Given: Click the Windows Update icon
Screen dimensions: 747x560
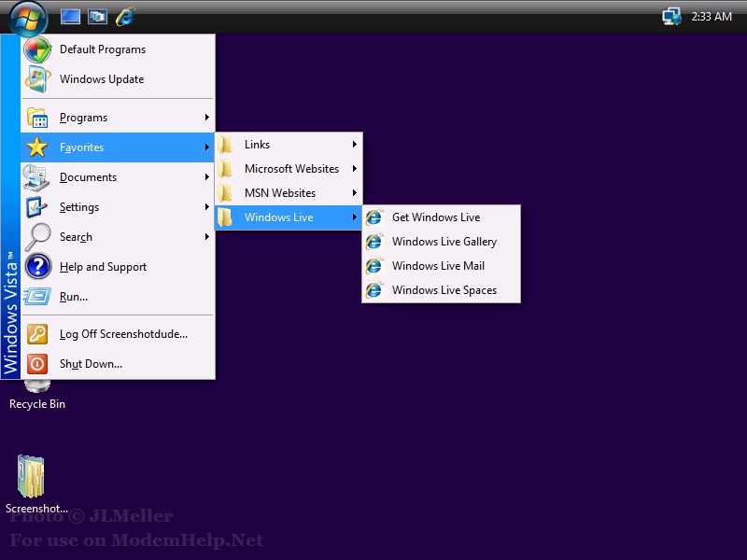Looking at the screenshot, I should pyautogui.click(x=37, y=79).
